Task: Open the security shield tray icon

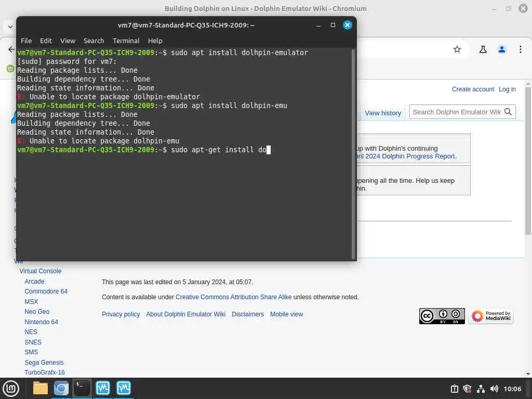Action: (x=467, y=389)
